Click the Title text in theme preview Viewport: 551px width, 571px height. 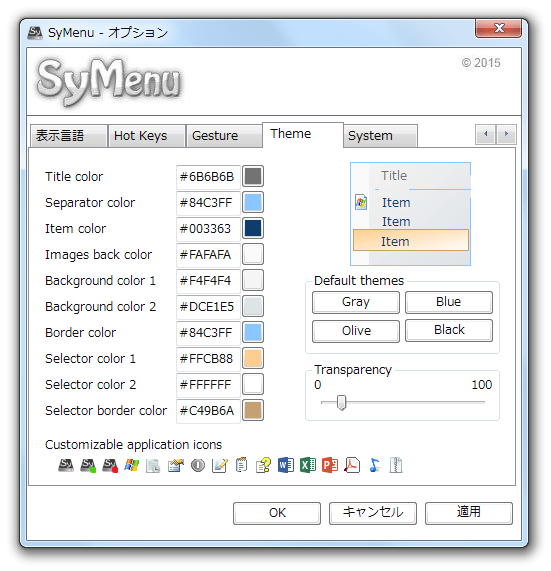(394, 176)
